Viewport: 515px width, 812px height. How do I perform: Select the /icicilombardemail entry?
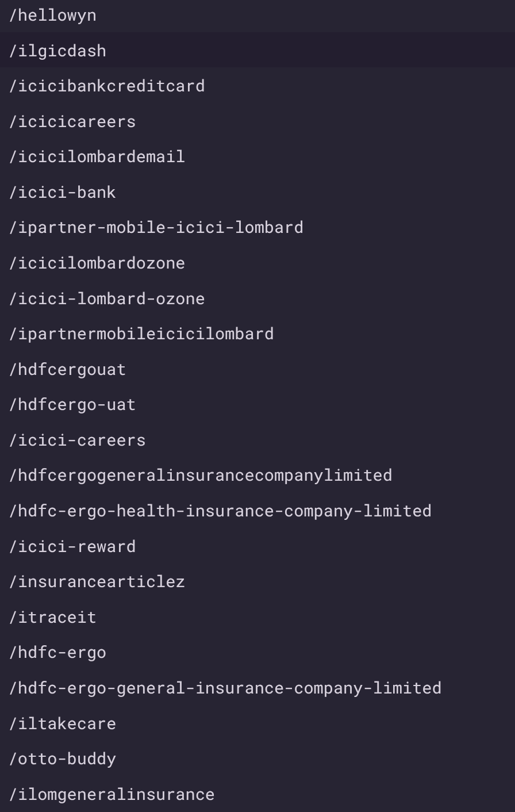pyautogui.click(x=98, y=157)
